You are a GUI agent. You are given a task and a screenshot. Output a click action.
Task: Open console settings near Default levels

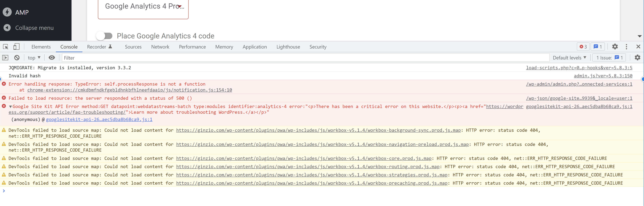point(637,57)
